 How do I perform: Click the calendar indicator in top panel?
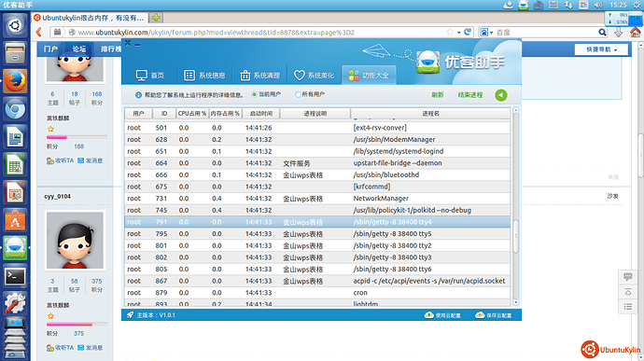coord(553,5)
